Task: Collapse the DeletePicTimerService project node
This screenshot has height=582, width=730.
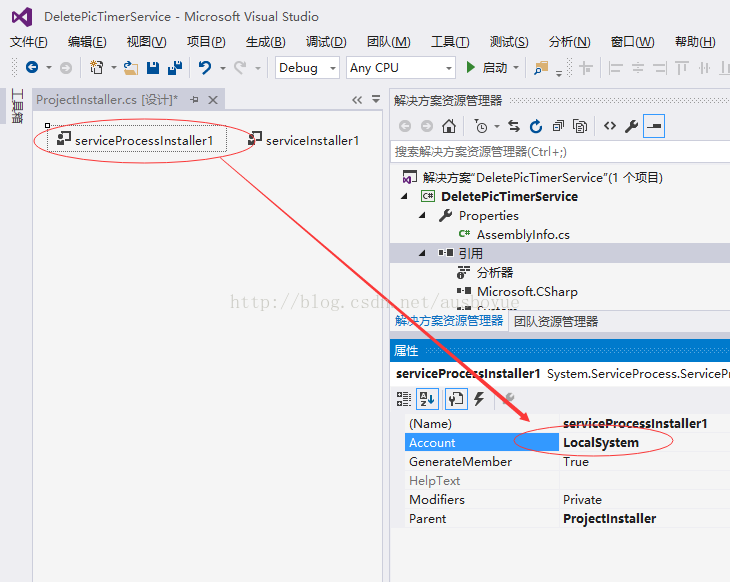Action: [x=404, y=196]
